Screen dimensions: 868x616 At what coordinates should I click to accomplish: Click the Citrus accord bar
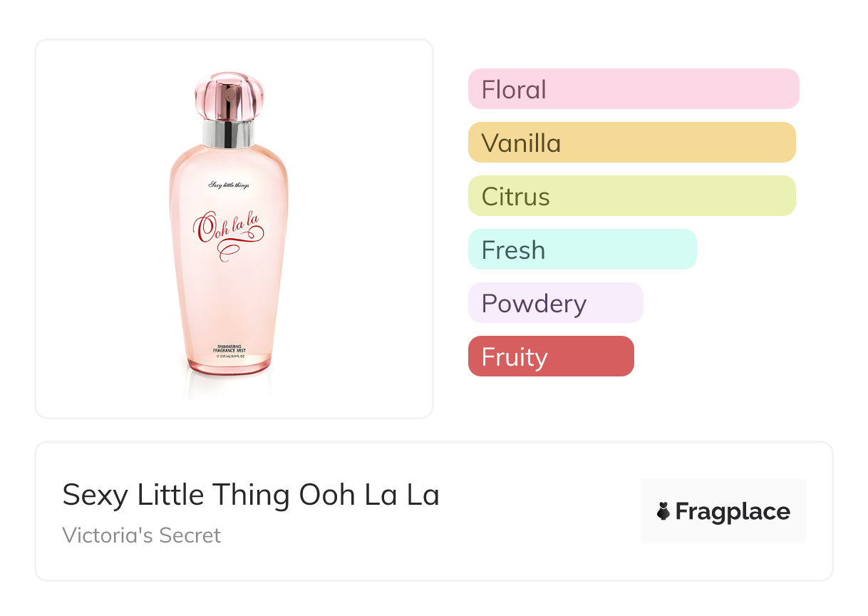pyautogui.click(x=631, y=196)
